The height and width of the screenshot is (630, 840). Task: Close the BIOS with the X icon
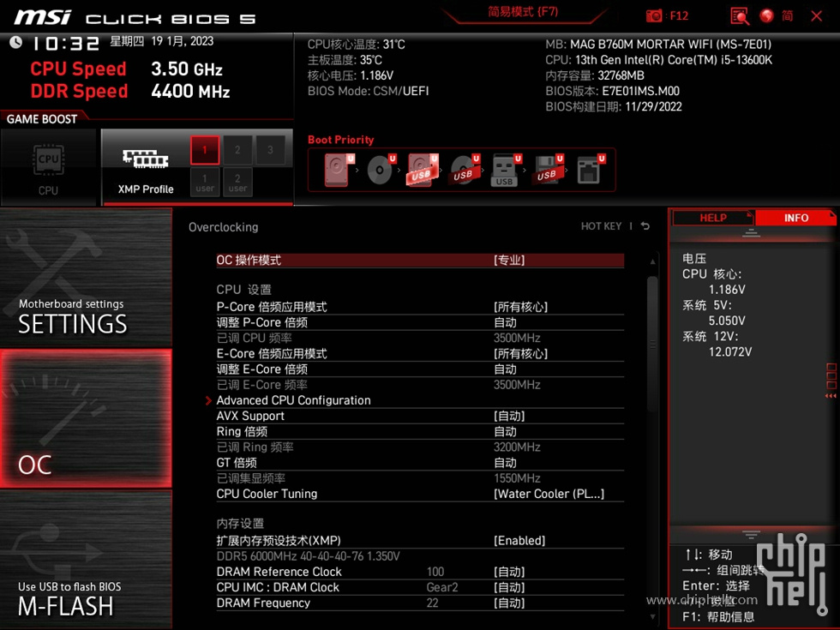[816, 16]
